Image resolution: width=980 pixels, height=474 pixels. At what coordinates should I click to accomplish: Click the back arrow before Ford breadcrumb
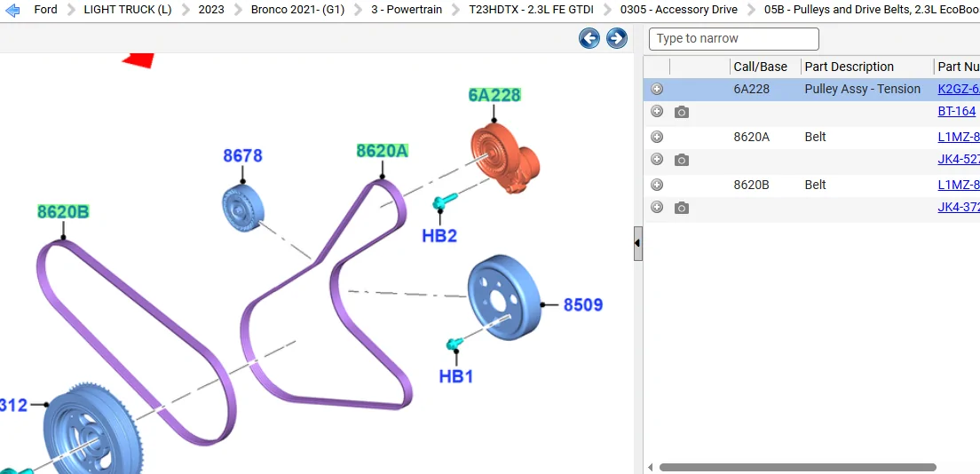(12, 10)
